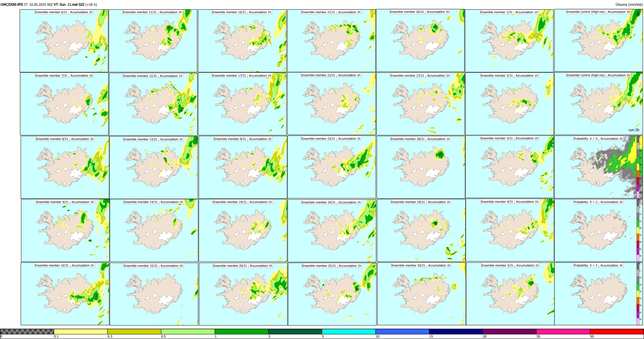Pick the dark green 3–5 legend swatch
This screenshot has height=339, width=644.
point(295,332)
